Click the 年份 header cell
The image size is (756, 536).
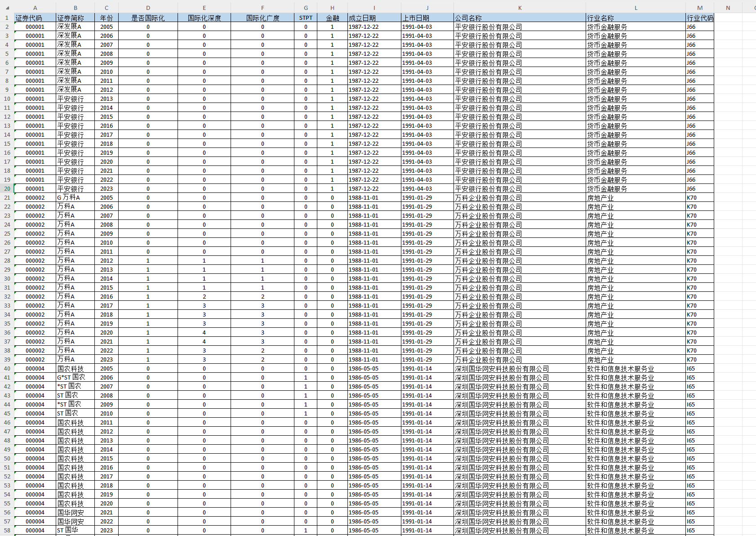tap(107, 18)
